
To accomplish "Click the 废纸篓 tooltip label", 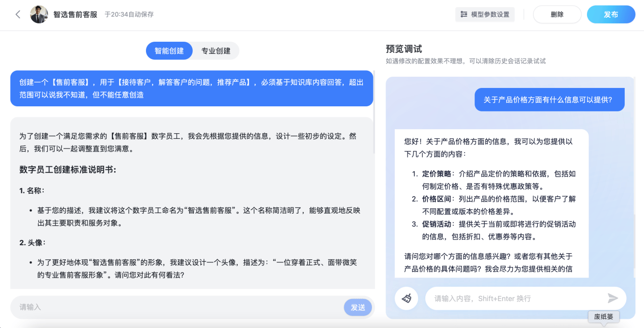I will pos(604,317).
